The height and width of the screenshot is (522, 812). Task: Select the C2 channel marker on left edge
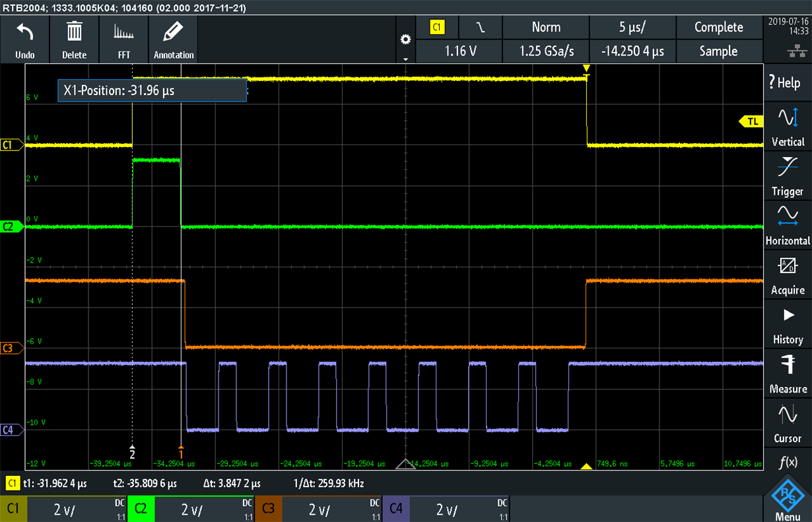coord(12,227)
